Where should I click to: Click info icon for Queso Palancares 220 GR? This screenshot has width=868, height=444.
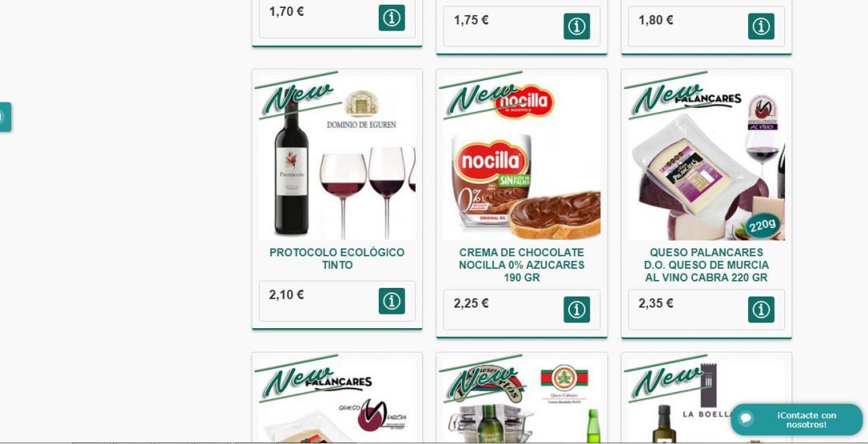point(761,309)
